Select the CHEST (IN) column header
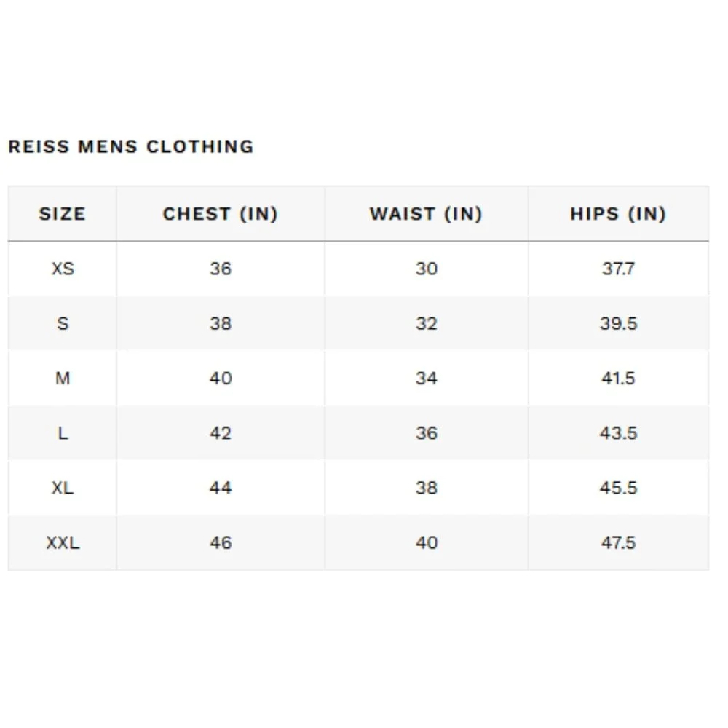The image size is (728, 728). click(221, 214)
